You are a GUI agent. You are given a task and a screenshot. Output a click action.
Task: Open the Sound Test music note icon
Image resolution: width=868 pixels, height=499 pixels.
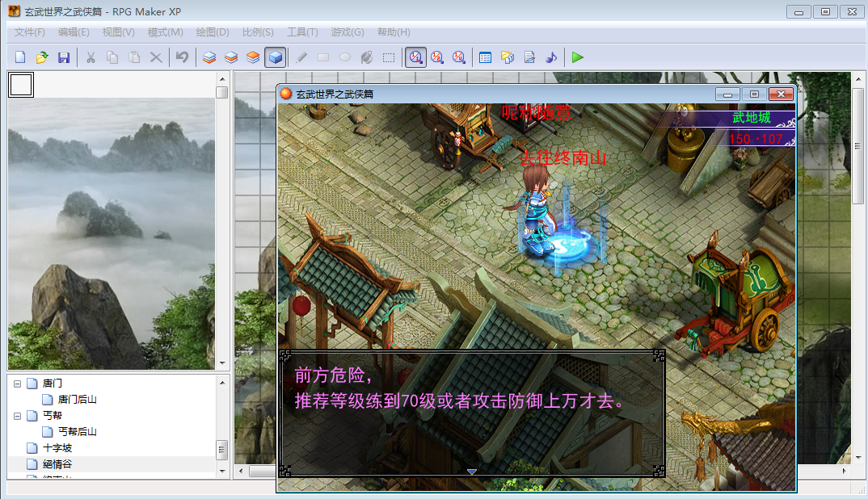551,57
